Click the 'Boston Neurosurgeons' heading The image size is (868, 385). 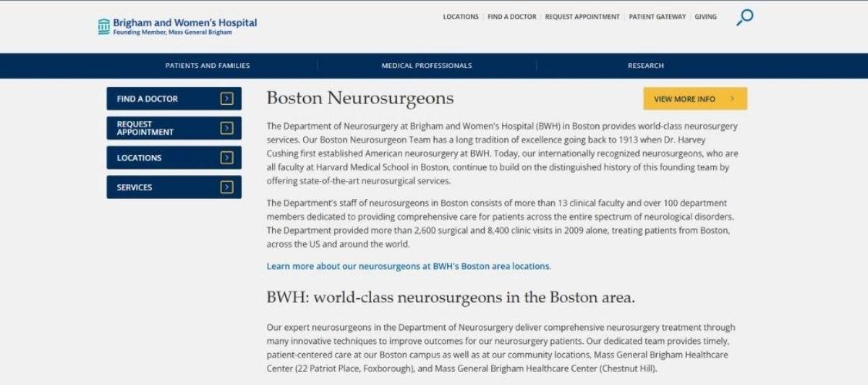point(360,98)
